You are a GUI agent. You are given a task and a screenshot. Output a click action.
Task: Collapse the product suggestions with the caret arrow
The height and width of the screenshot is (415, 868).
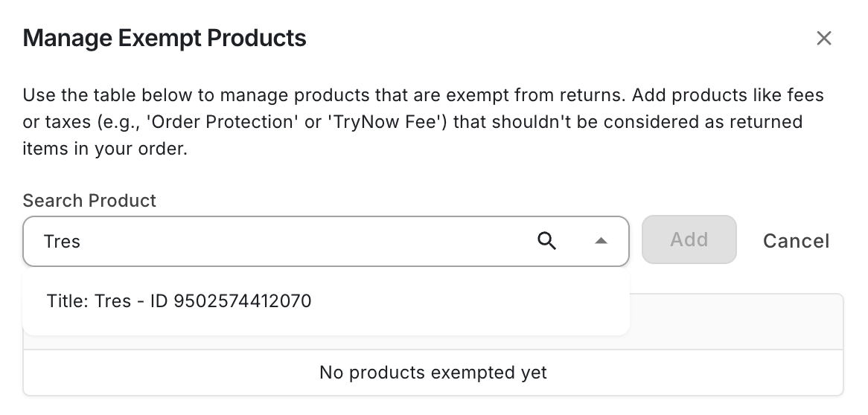coord(601,241)
